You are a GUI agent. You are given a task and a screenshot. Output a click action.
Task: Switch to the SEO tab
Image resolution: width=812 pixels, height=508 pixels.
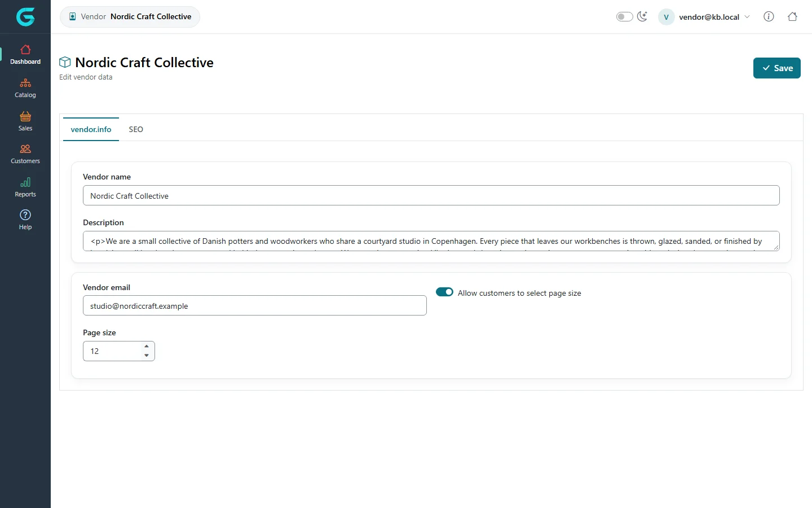pyautogui.click(x=136, y=129)
